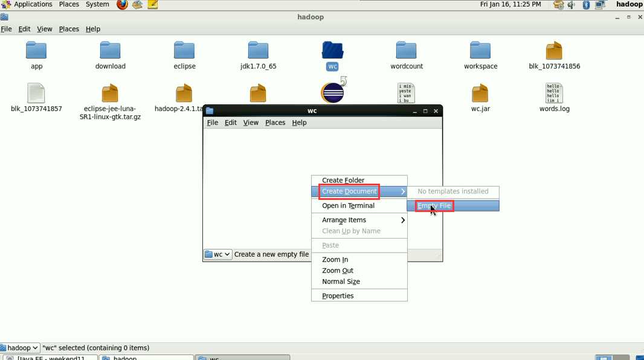Open the System menu in the top panel

(x=97, y=4)
